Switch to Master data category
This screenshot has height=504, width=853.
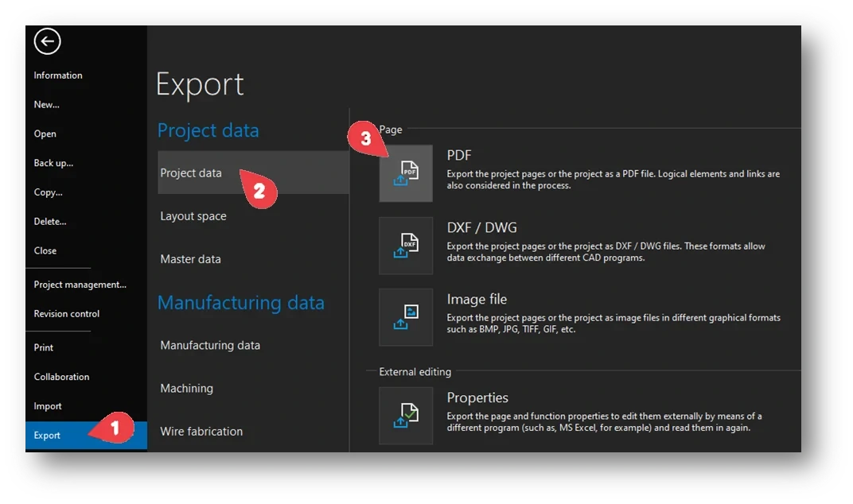tap(190, 259)
